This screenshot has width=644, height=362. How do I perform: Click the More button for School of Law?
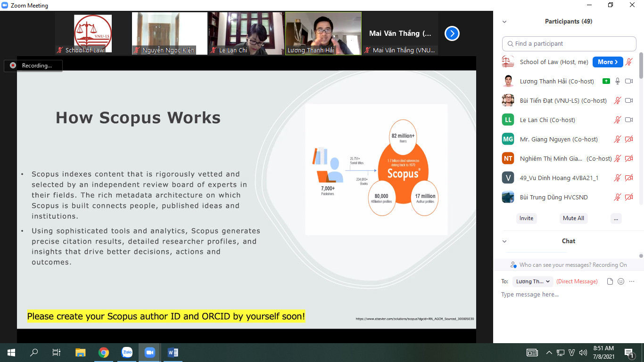point(607,62)
